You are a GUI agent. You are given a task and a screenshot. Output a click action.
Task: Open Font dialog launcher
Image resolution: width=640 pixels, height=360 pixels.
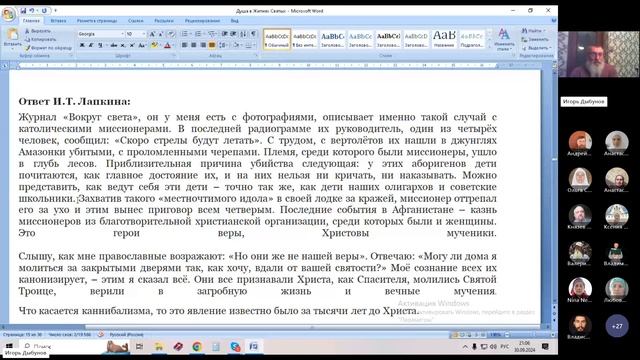[174, 56]
